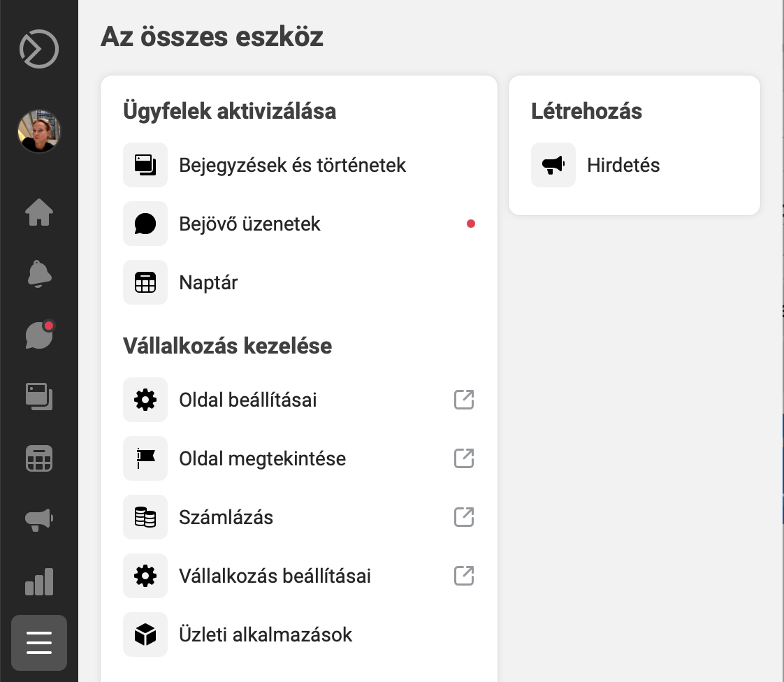Screen dimensions: 784x682
Task: Select Naptár from the tools list
Action: click(x=208, y=283)
